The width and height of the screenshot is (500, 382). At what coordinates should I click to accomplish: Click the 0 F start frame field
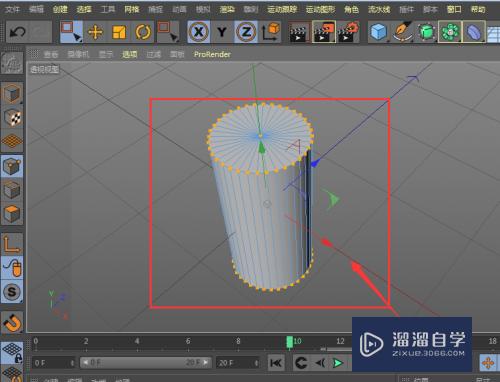[x=52, y=363]
